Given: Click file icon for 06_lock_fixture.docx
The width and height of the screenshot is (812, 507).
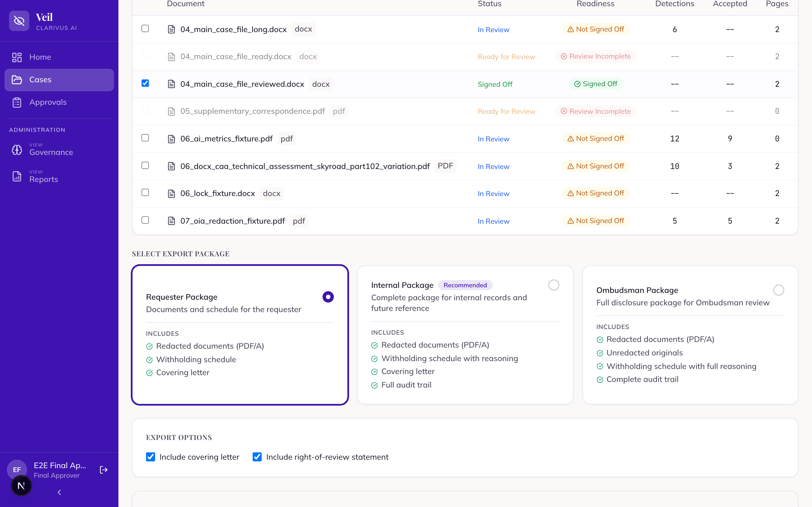Looking at the screenshot, I should [171, 194].
